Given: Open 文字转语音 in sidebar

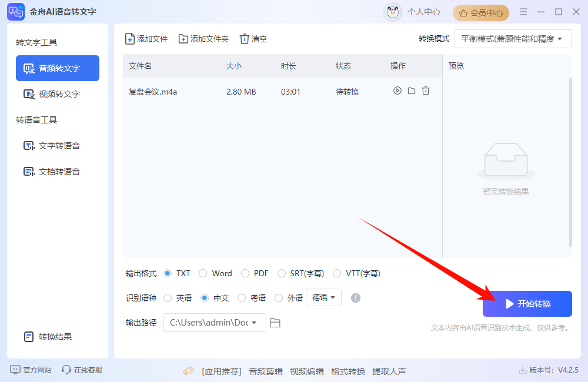Looking at the screenshot, I should 58,146.
